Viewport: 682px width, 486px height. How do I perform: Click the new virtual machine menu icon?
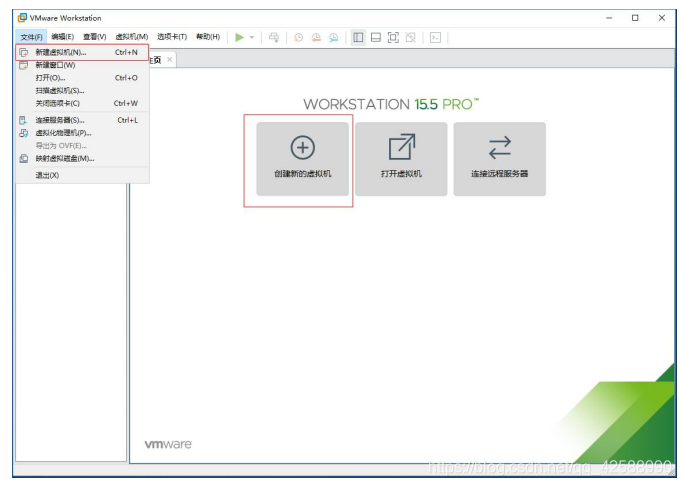click(x=24, y=52)
